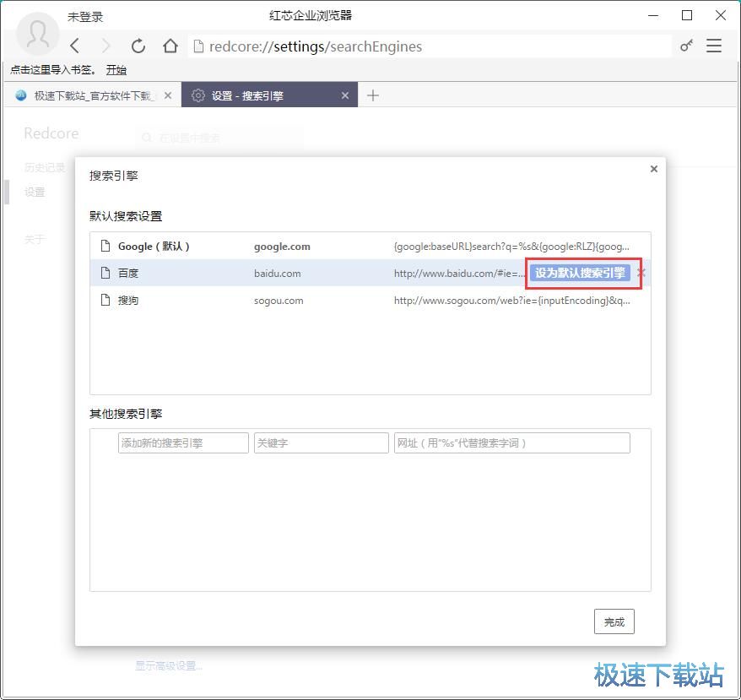Maximize the browser window
741x700 pixels.
click(x=687, y=15)
